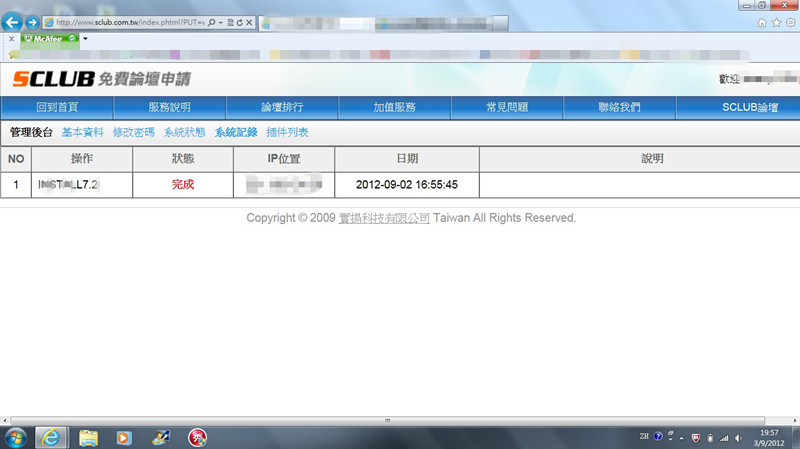Click the 操作 column header

(82, 159)
